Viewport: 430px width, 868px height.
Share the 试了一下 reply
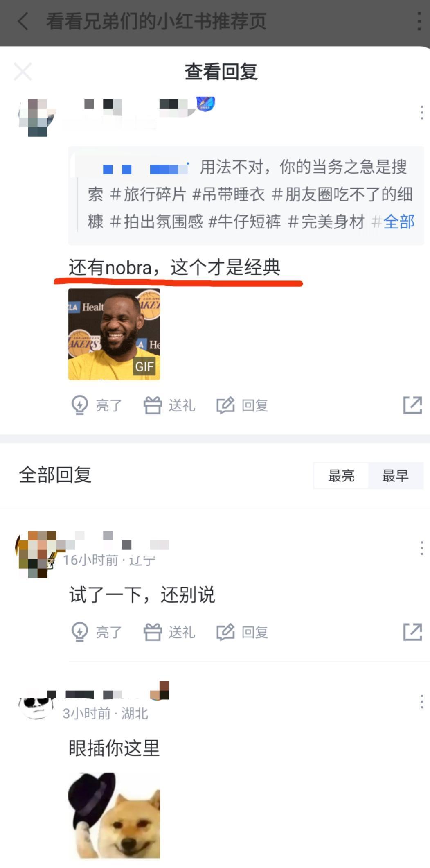pos(412,632)
